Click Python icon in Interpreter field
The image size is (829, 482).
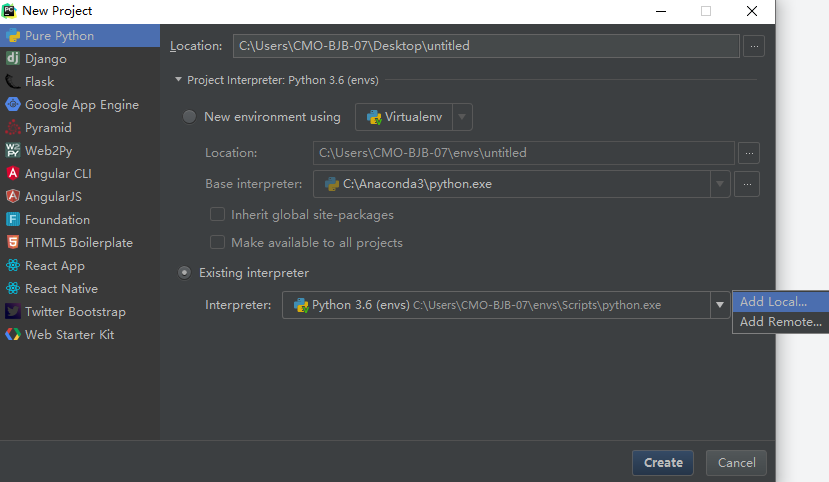point(301,305)
